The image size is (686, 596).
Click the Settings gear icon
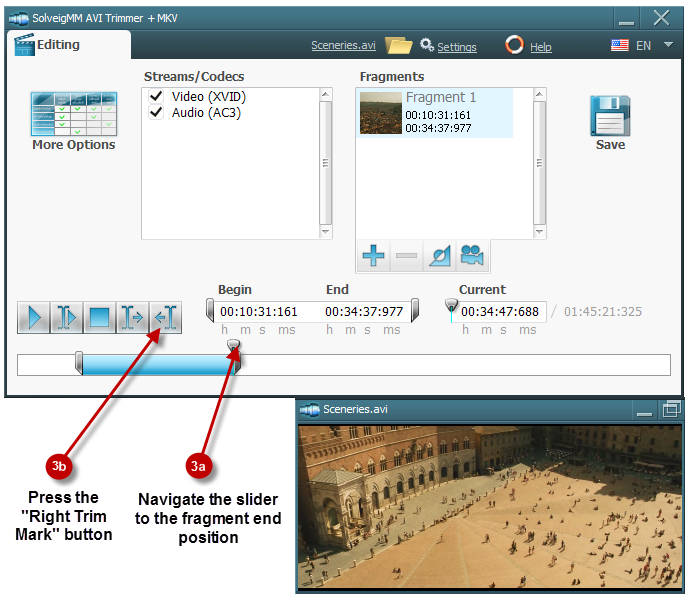click(x=427, y=45)
